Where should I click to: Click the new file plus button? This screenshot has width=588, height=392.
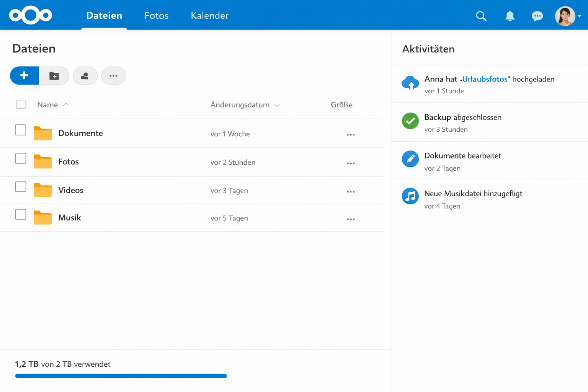(x=24, y=75)
